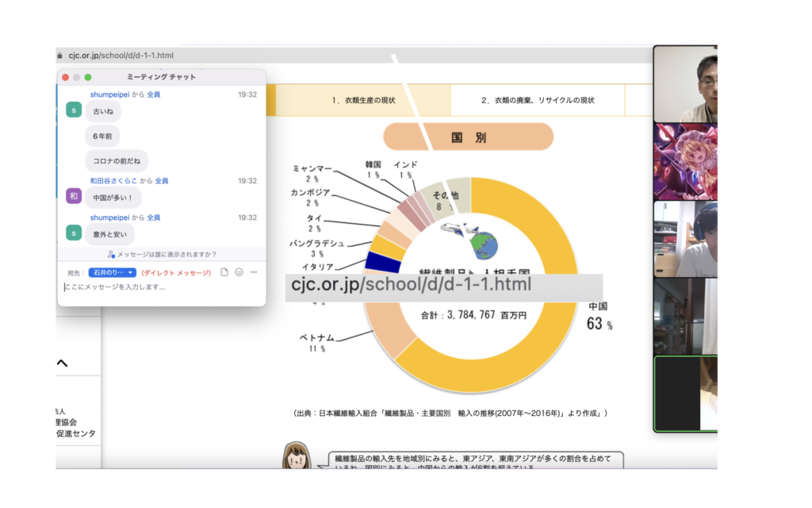Click the cartoon girl icon below the chart
This screenshot has width=812, height=508.
tap(297, 456)
